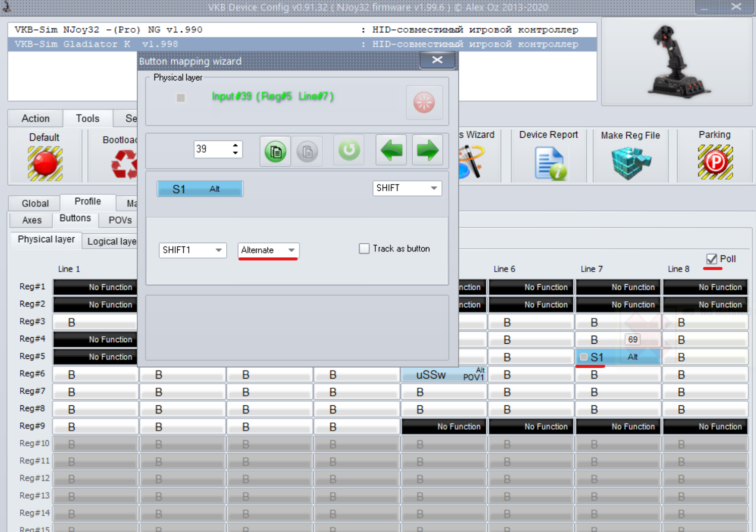Viewport: 756px width, 532px height.
Task: Toggle the Poll checkbox
Action: point(712,259)
